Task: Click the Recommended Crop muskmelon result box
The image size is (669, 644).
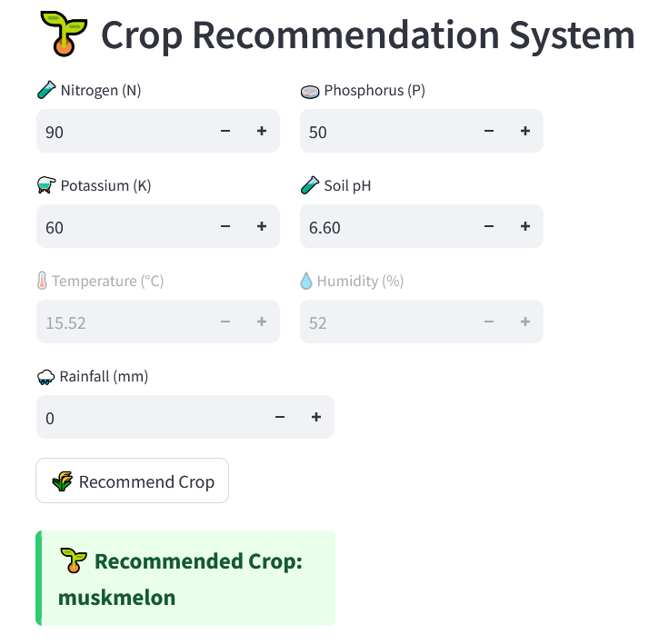Action: click(185, 579)
